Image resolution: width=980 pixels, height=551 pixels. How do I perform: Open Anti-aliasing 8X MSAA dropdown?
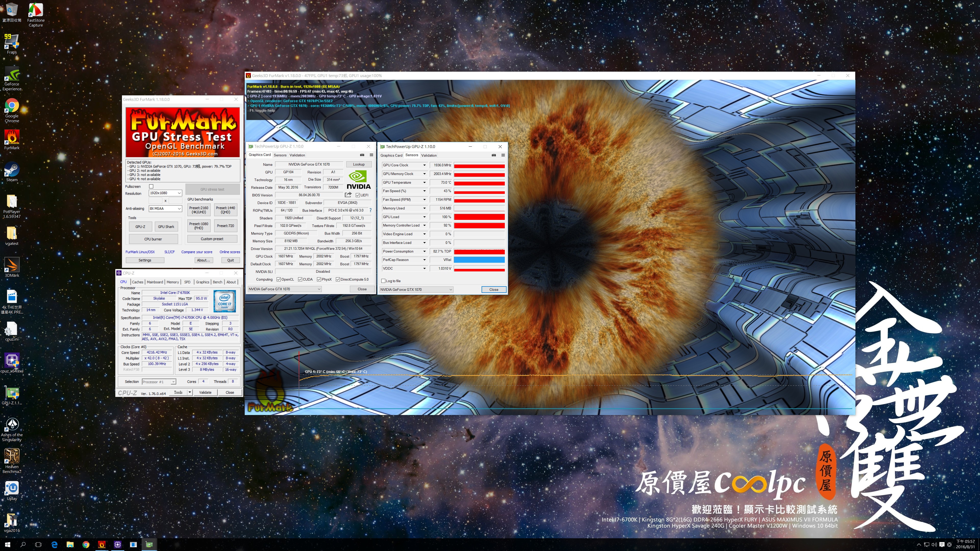pyautogui.click(x=165, y=208)
